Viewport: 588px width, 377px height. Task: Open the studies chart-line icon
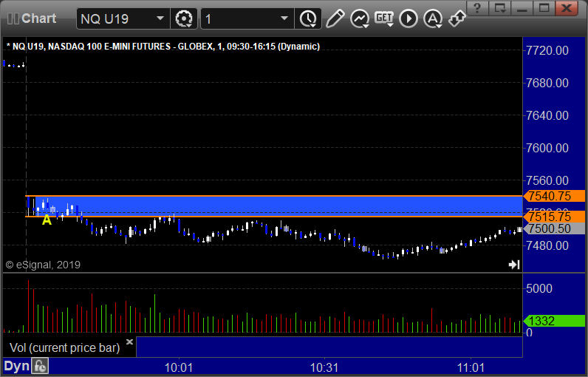(x=360, y=18)
